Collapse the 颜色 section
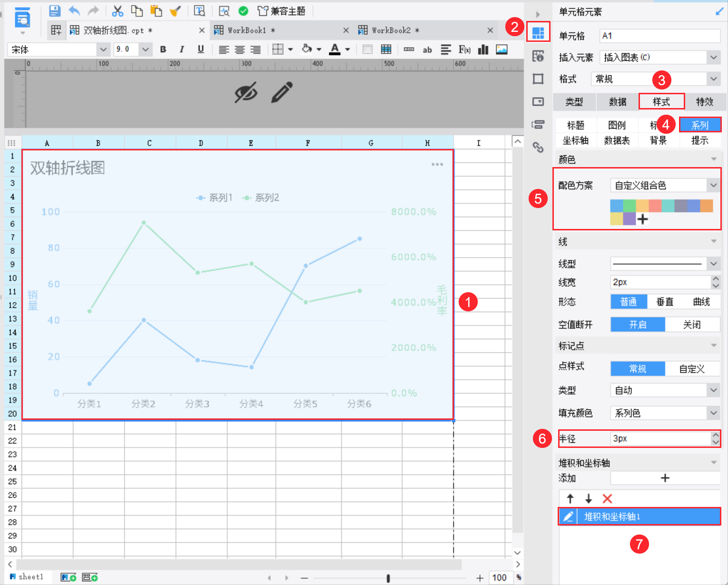This screenshot has height=585, width=728. [714, 159]
